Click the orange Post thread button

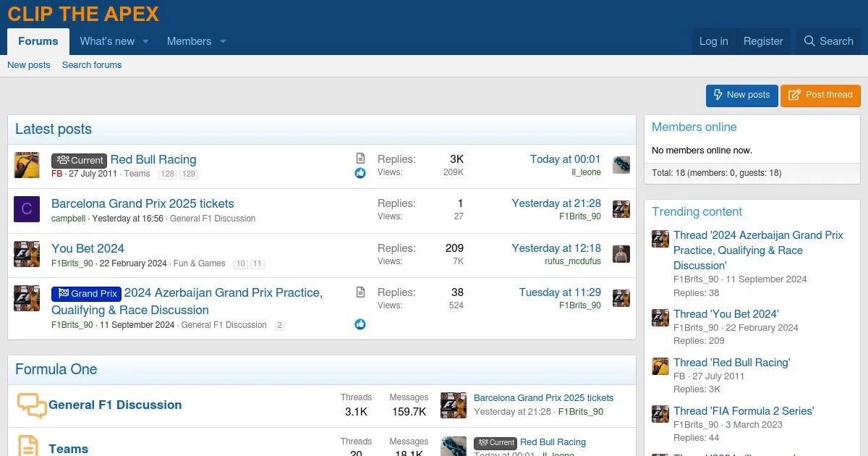[x=821, y=96]
